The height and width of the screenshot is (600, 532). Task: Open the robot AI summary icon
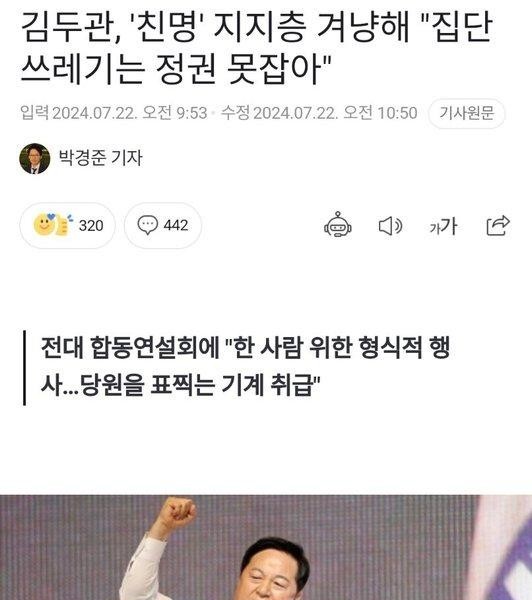click(x=338, y=225)
